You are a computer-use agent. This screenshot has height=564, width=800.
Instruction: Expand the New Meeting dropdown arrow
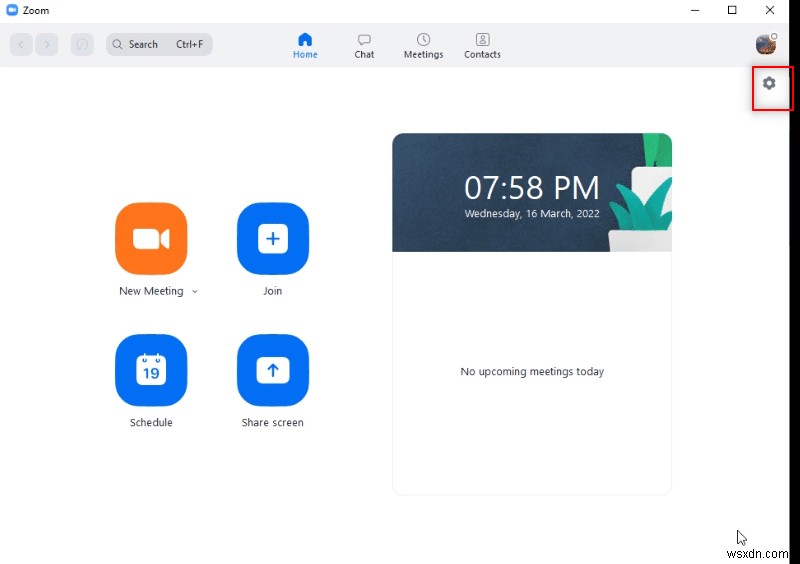[195, 292]
